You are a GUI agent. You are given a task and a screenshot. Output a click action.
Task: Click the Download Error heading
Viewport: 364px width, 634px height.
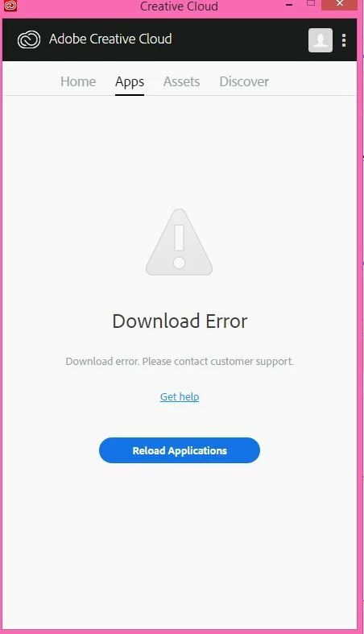pyautogui.click(x=180, y=321)
